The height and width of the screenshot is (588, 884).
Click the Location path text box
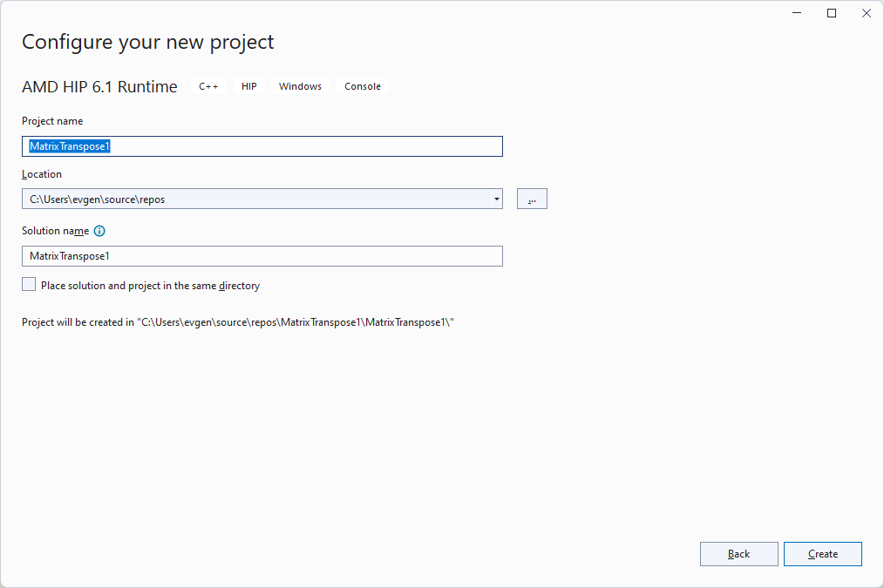pos(253,199)
